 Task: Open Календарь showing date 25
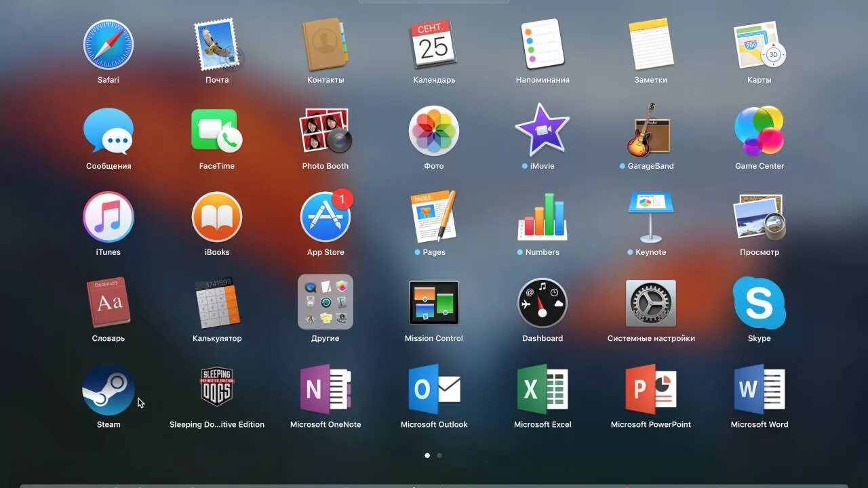pyautogui.click(x=434, y=45)
